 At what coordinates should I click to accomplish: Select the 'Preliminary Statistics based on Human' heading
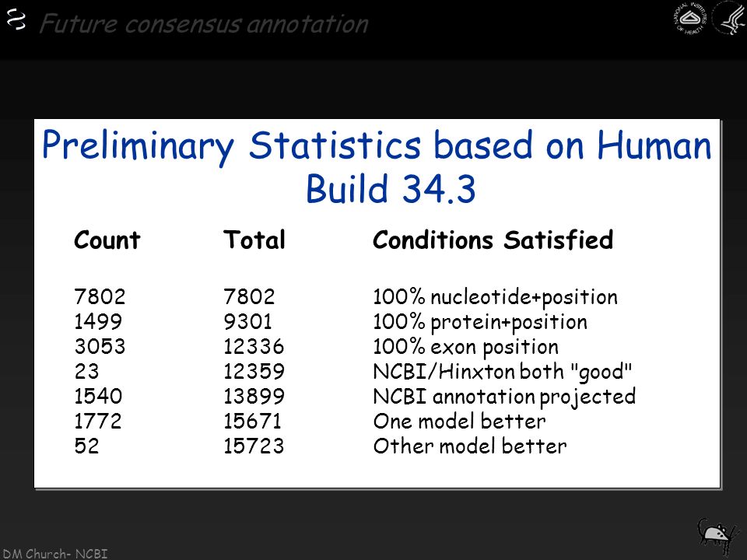[377, 145]
